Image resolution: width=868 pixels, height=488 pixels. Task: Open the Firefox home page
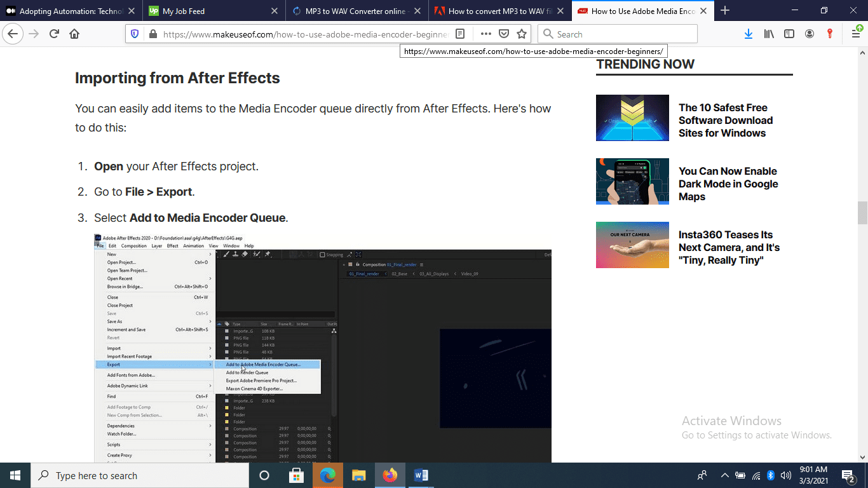[x=74, y=34]
